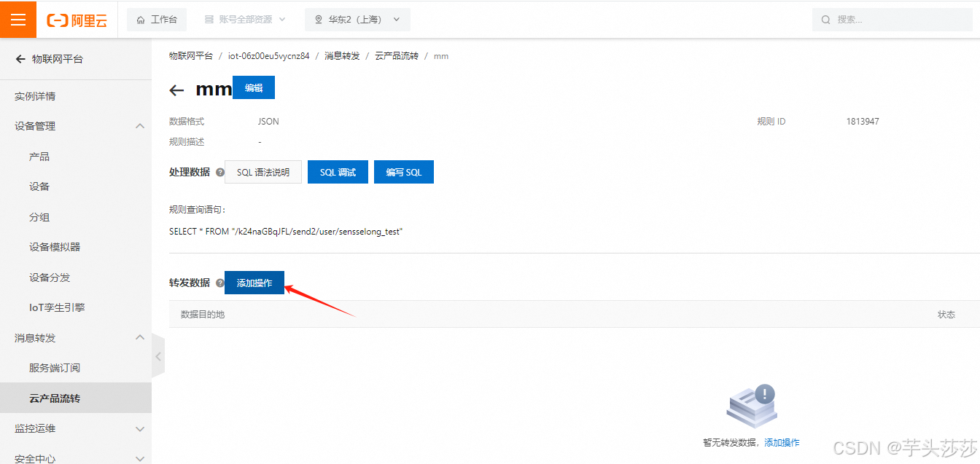Show help tooltip for 处理数据
The height and width of the screenshot is (464, 980).
point(220,173)
